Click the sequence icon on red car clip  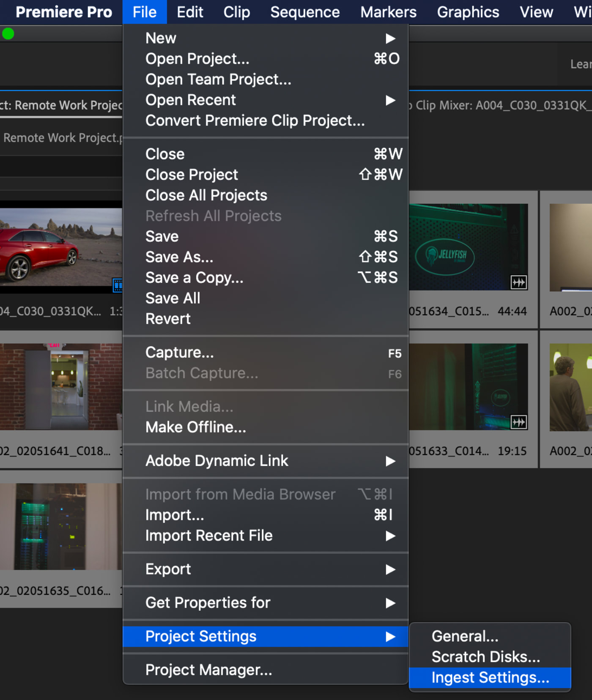[x=118, y=285]
